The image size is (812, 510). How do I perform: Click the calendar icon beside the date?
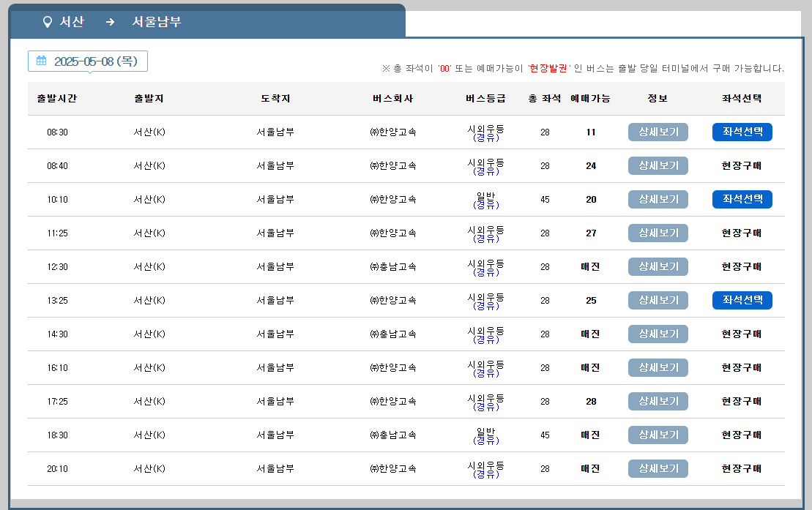[x=40, y=61]
